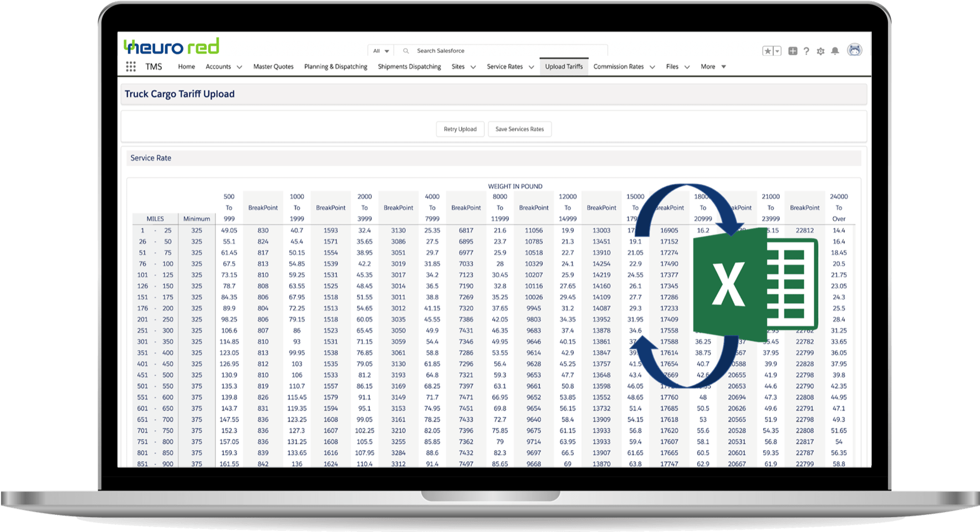
Task: Click the Retry Upload button
Action: coord(460,129)
